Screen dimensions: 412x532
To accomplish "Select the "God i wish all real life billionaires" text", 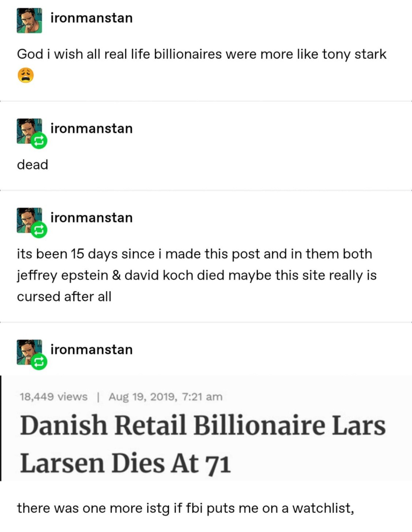I will point(201,54).
